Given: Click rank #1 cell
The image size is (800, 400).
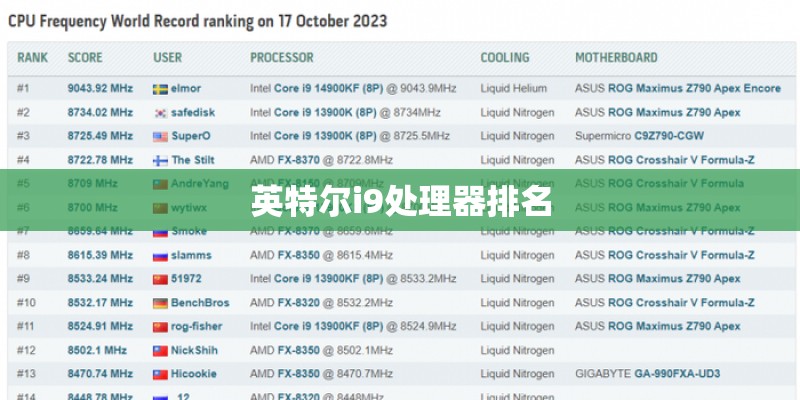Looking at the screenshot, I should click(23, 88).
